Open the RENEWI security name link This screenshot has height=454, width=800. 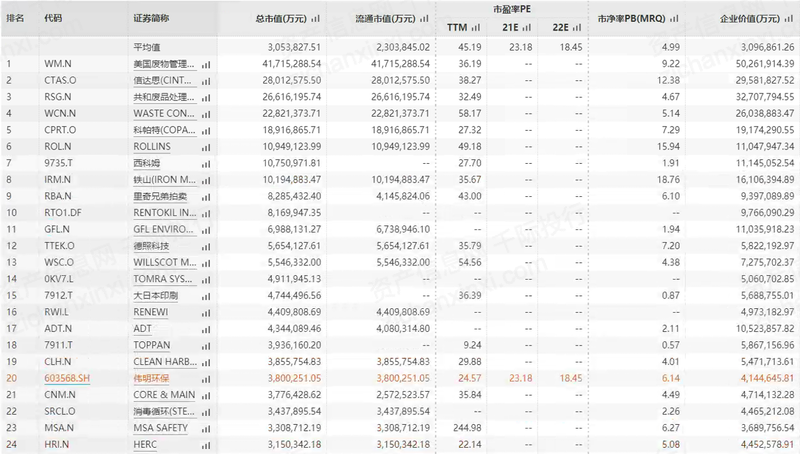pos(151,312)
